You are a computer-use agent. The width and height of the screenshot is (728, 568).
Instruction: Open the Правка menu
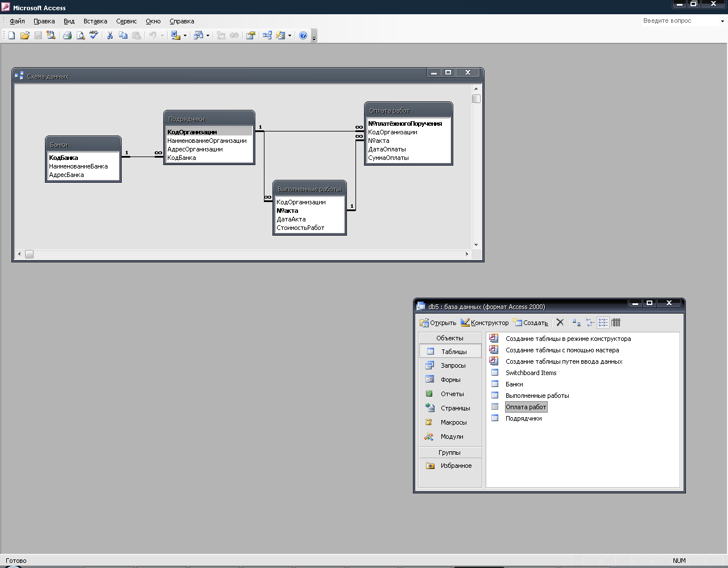44,21
